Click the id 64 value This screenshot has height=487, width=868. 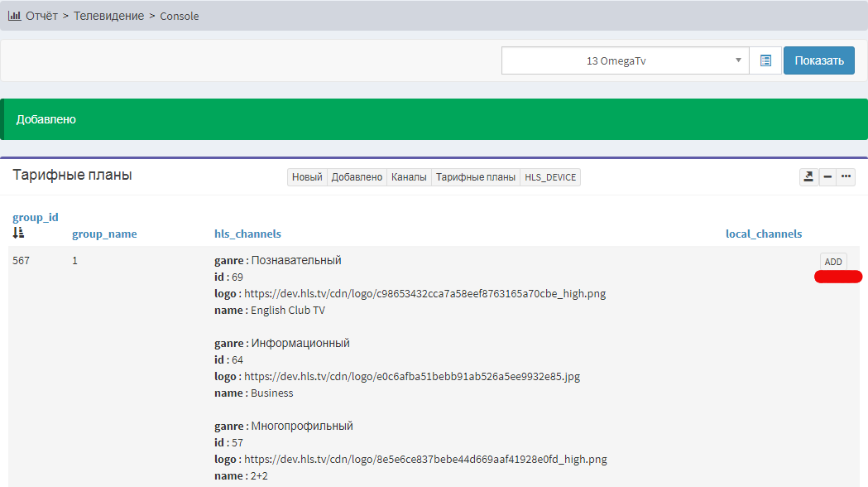(237, 360)
